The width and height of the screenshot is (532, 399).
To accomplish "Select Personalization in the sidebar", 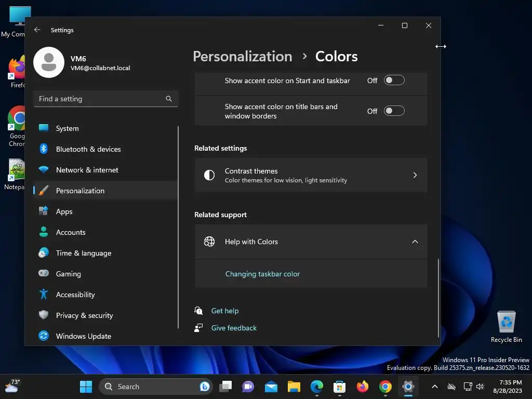I will pyautogui.click(x=105, y=191).
